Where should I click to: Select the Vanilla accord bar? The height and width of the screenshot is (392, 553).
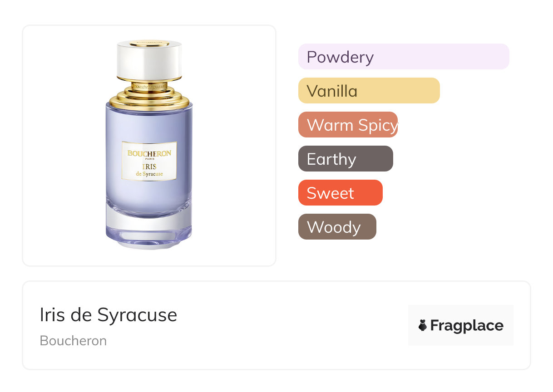(x=369, y=91)
